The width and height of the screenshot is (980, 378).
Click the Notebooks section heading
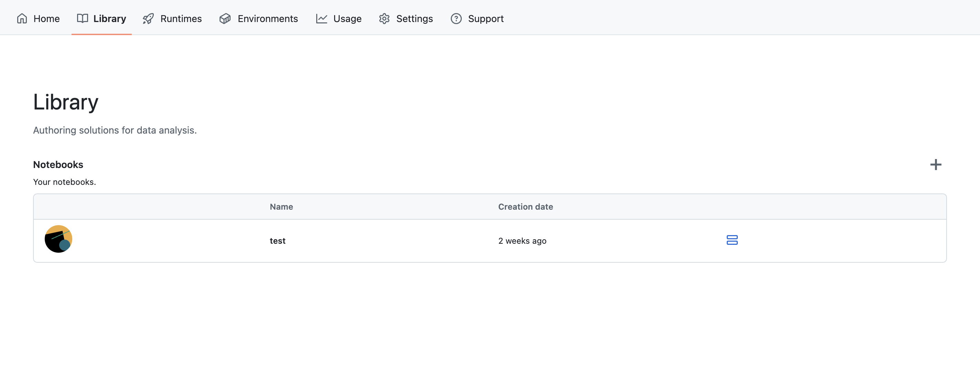(58, 165)
